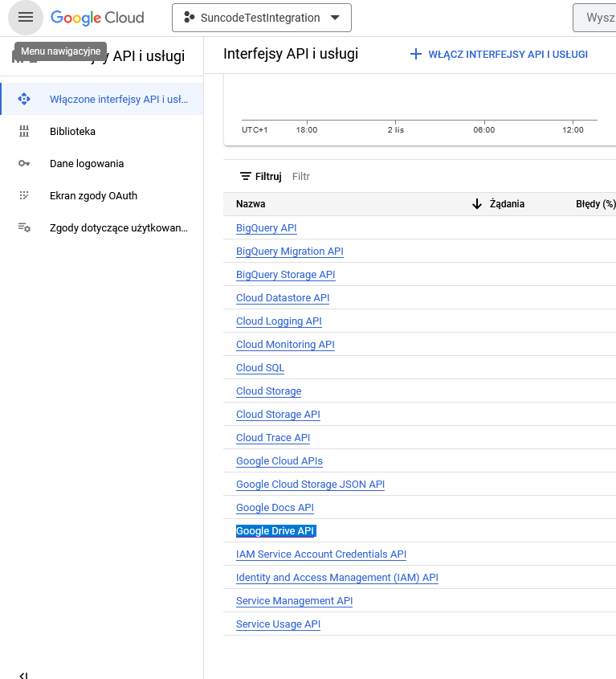The image size is (616, 679).
Task: Click the key icon for Dane logowania
Action: pos(24,163)
